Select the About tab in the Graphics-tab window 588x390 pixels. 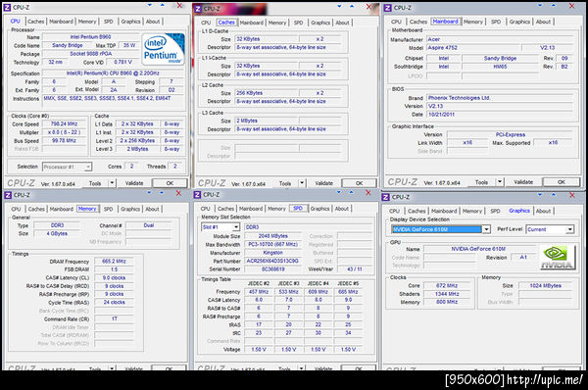[x=543, y=211]
